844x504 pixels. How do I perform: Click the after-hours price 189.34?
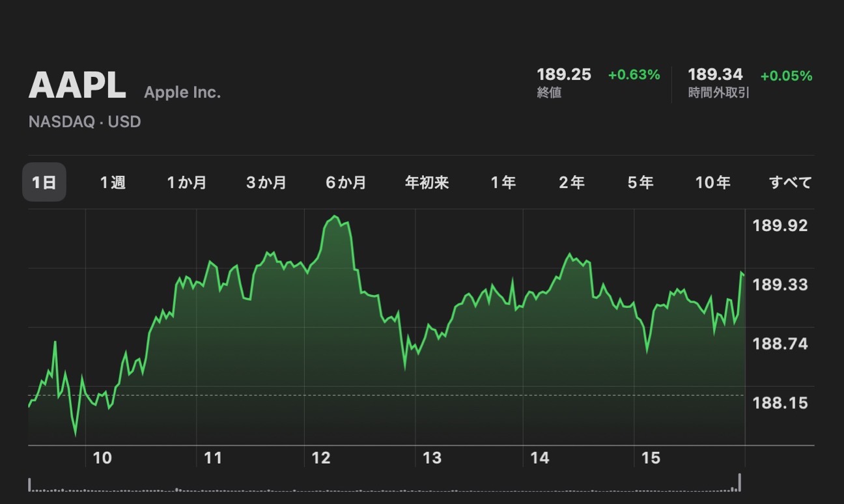(x=715, y=75)
